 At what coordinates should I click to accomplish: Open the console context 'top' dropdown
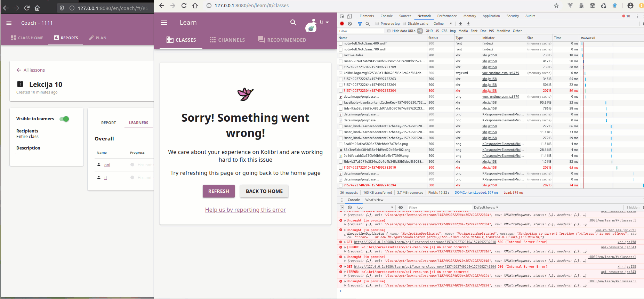[x=375, y=208]
